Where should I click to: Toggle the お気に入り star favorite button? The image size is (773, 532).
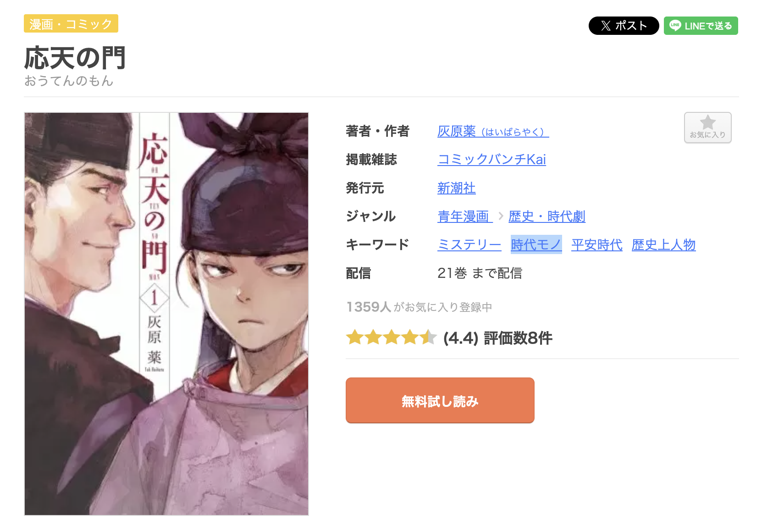click(x=707, y=127)
